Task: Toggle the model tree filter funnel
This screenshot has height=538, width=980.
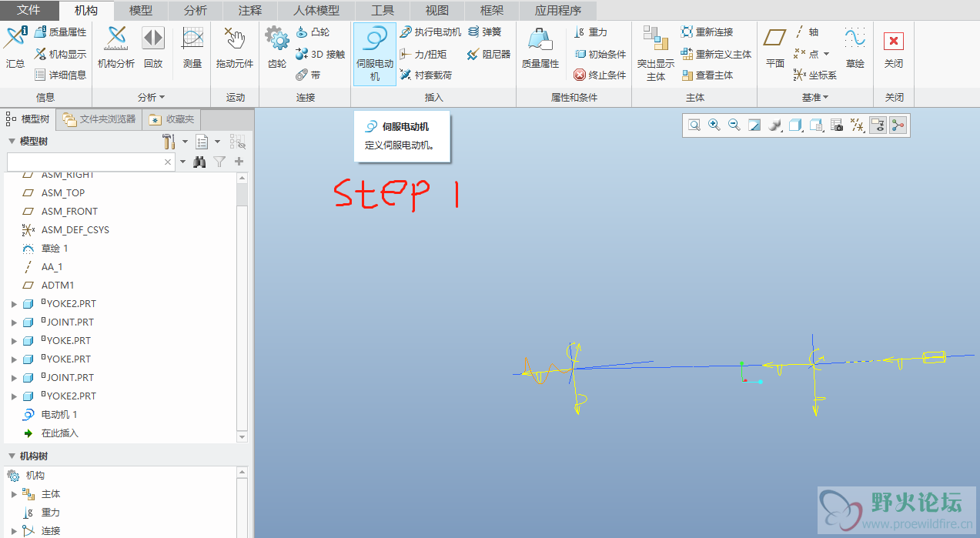Action: [x=219, y=162]
